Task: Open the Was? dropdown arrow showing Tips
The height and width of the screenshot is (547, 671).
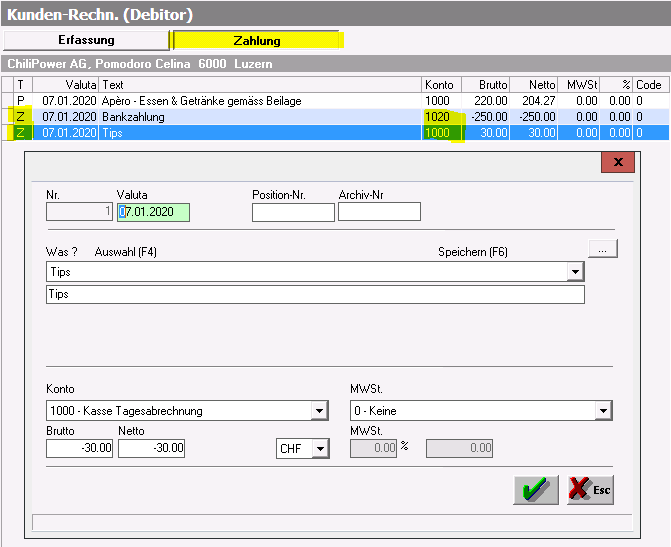Action: point(575,272)
